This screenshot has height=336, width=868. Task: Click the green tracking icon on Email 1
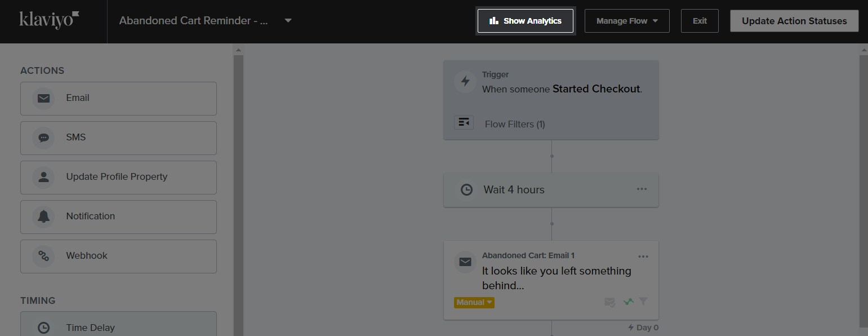(x=628, y=302)
